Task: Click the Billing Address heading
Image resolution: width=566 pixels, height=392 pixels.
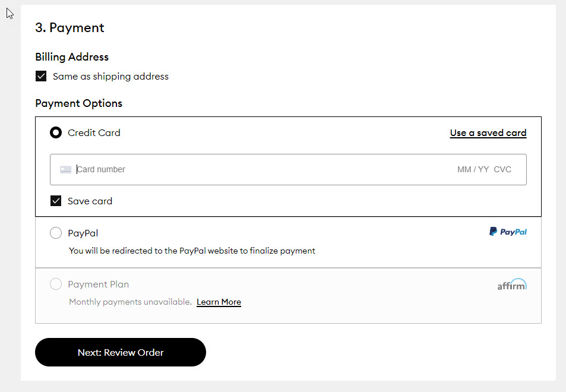Action: click(71, 56)
